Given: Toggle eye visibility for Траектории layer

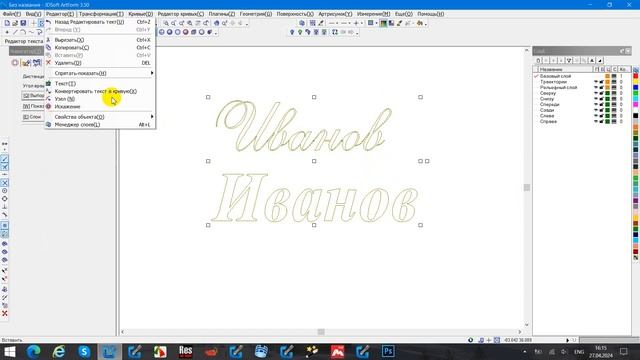Looking at the screenshot, I should 596,82.
